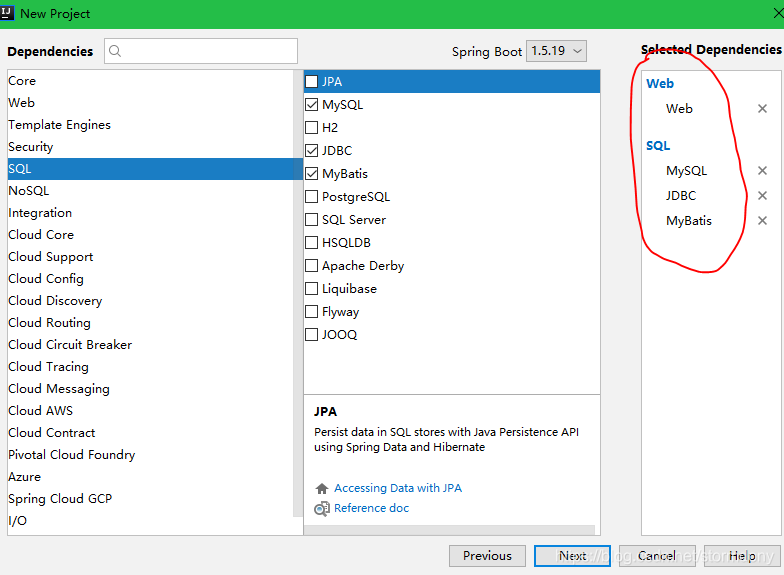The width and height of the screenshot is (784, 575).
Task: Click the category list vertical scrollbar
Action: point(298,293)
